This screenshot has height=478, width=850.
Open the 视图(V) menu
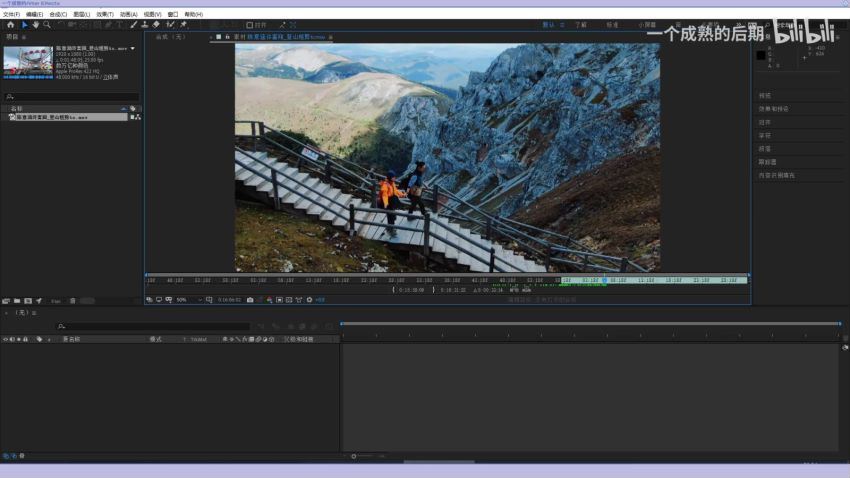pos(152,15)
